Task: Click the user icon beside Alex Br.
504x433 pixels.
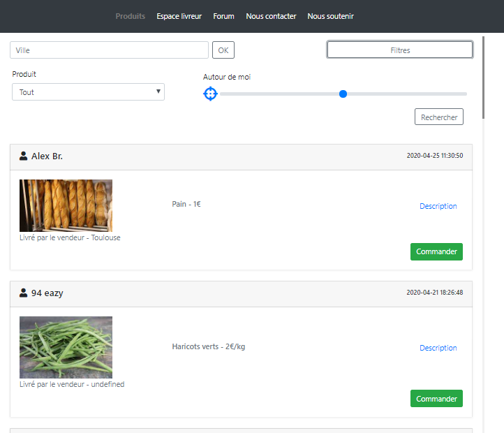Action: point(24,156)
